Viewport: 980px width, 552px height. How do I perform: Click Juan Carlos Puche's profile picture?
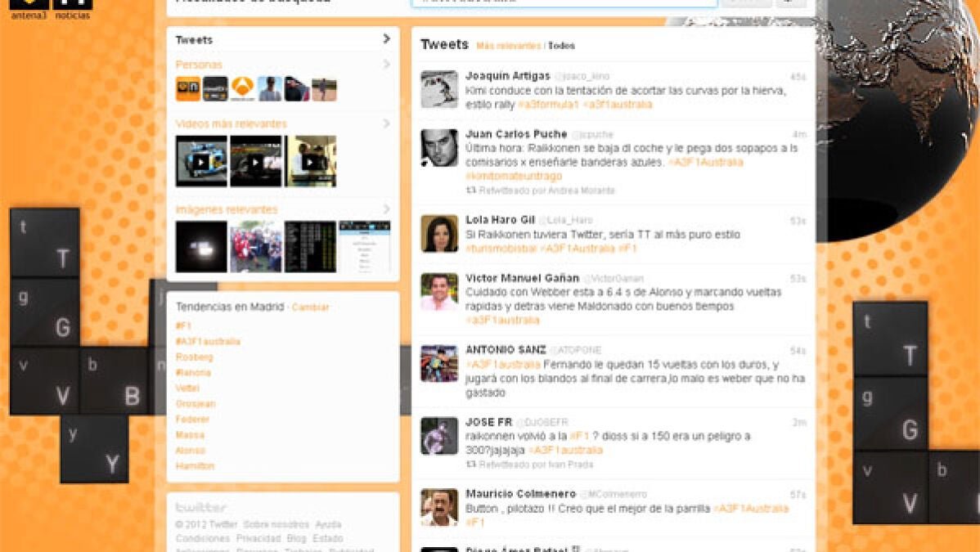[439, 147]
